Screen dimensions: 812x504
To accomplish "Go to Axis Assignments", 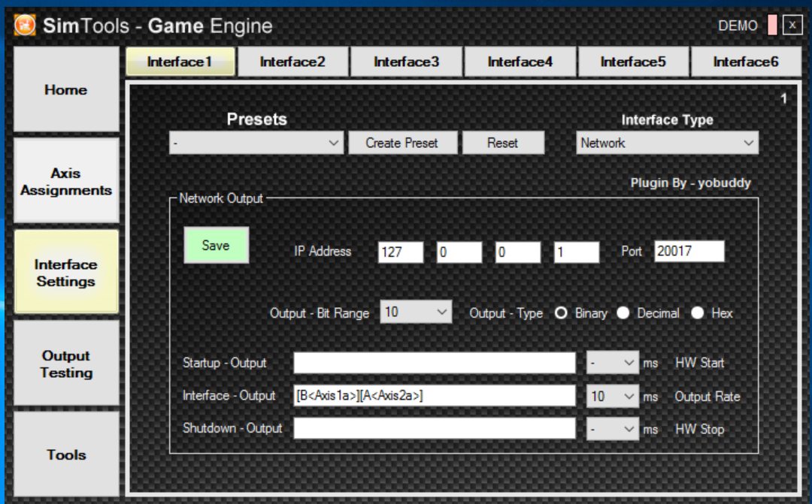I will coord(66,181).
